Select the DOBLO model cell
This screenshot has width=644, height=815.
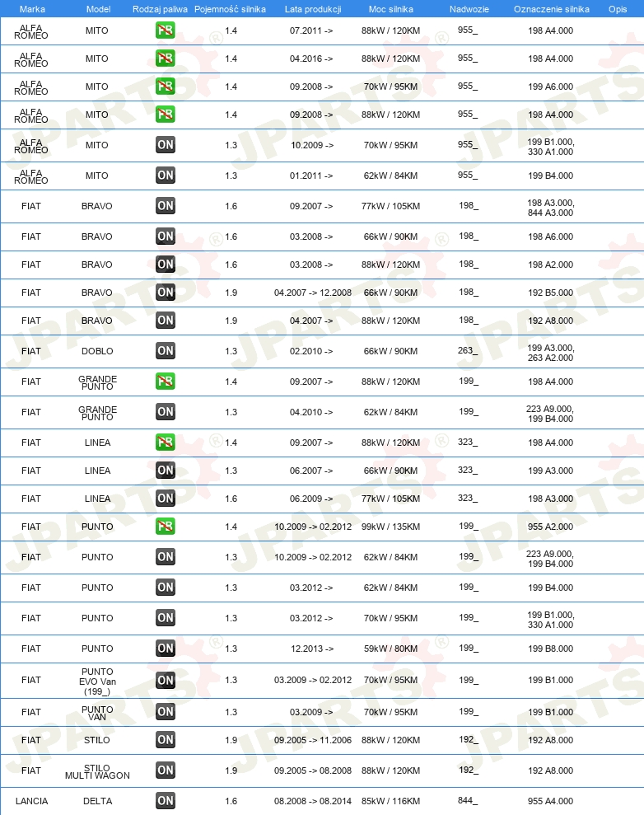(x=97, y=351)
